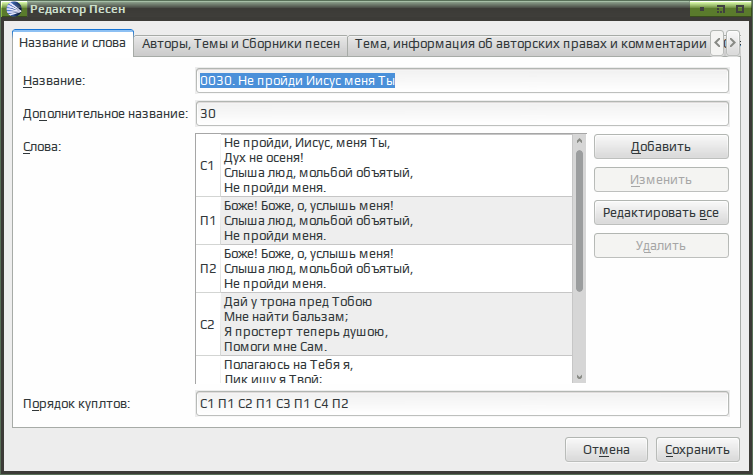Screen dimensions: 753x475
Task: Click the Название title input field
Action: click(462, 81)
